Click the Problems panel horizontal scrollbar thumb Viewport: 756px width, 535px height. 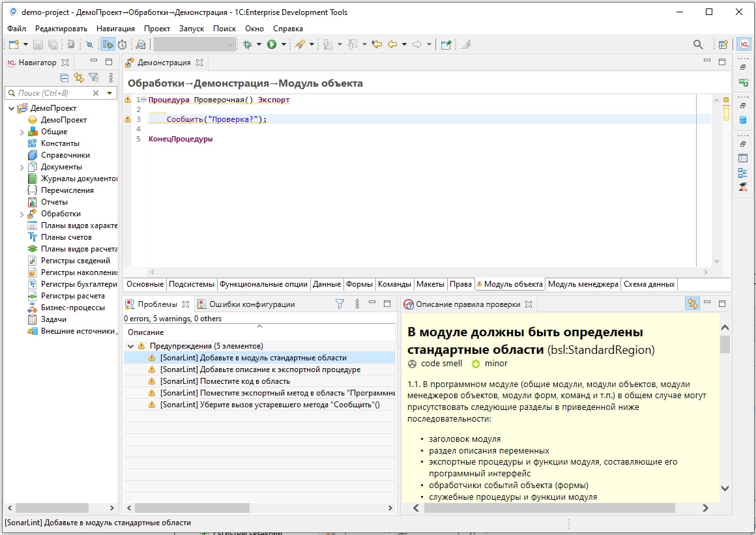pyautogui.click(x=192, y=508)
